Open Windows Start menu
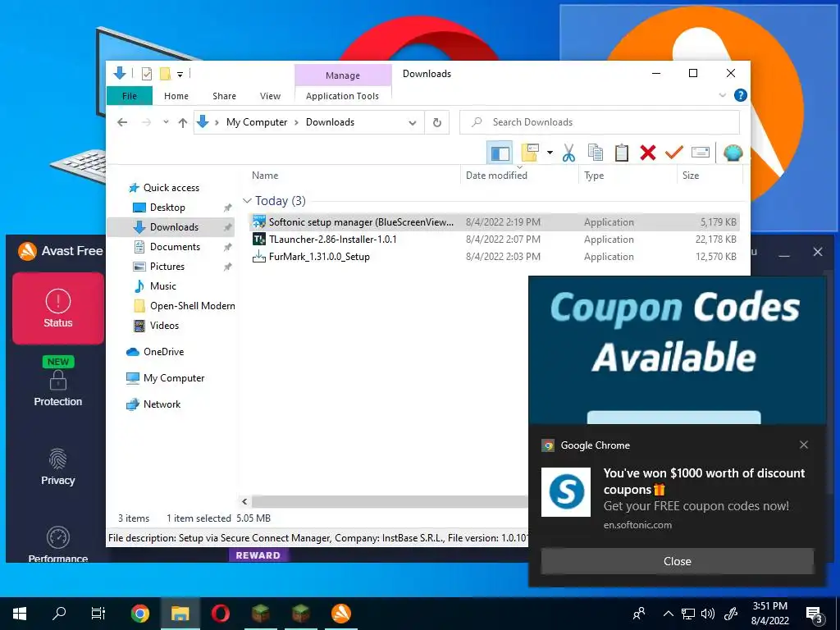This screenshot has height=630, width=840. [x=20, y=614]
